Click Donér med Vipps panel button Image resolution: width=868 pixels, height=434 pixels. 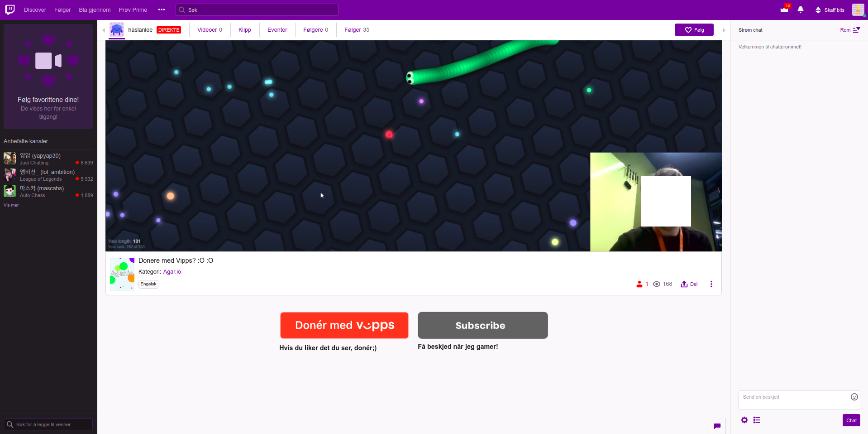[x=344, y=325]
